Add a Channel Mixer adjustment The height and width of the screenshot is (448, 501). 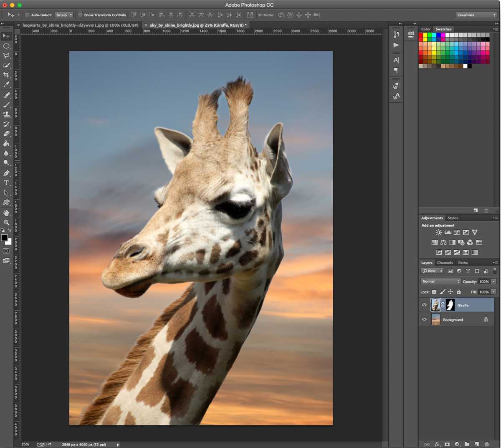pos(470,242)
